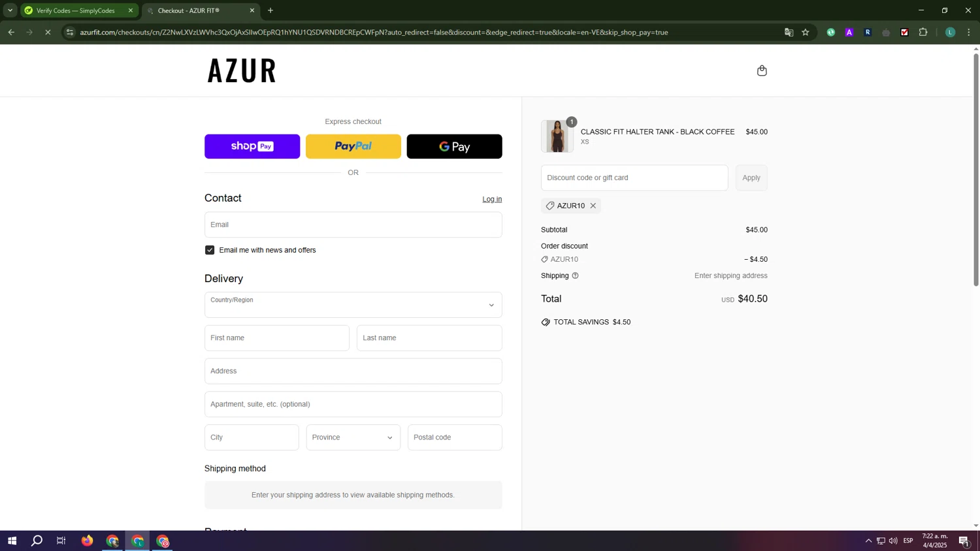Viewport: 980px width, 551px height.
Task: Click the blue R extension icon
Action: coord(868,32)
